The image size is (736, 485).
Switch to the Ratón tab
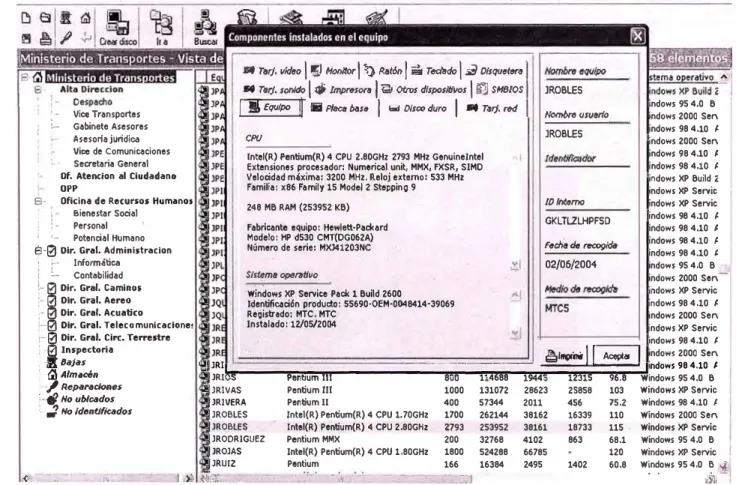[383, 71]
